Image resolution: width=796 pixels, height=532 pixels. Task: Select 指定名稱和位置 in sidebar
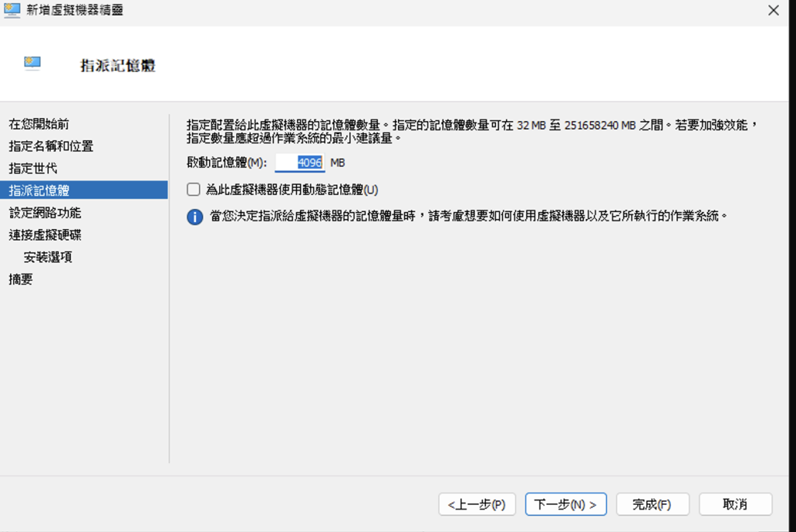(51, 146)
